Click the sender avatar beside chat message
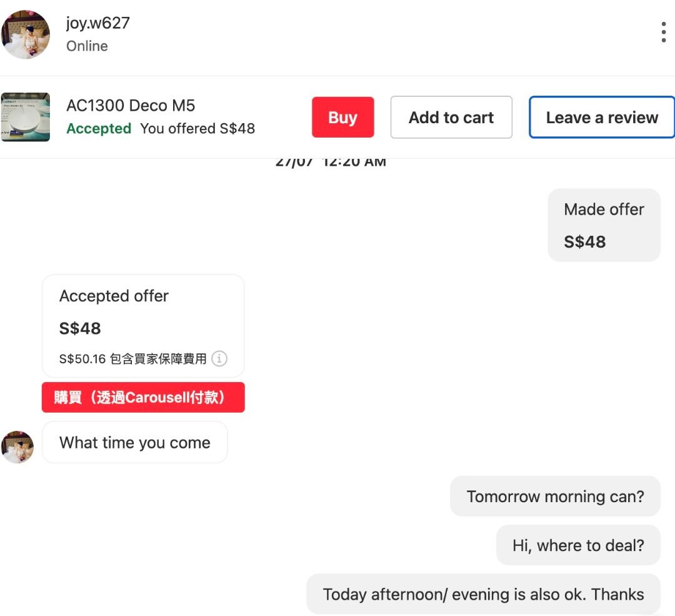Screen dimensions: 675x616 point(17,447)
